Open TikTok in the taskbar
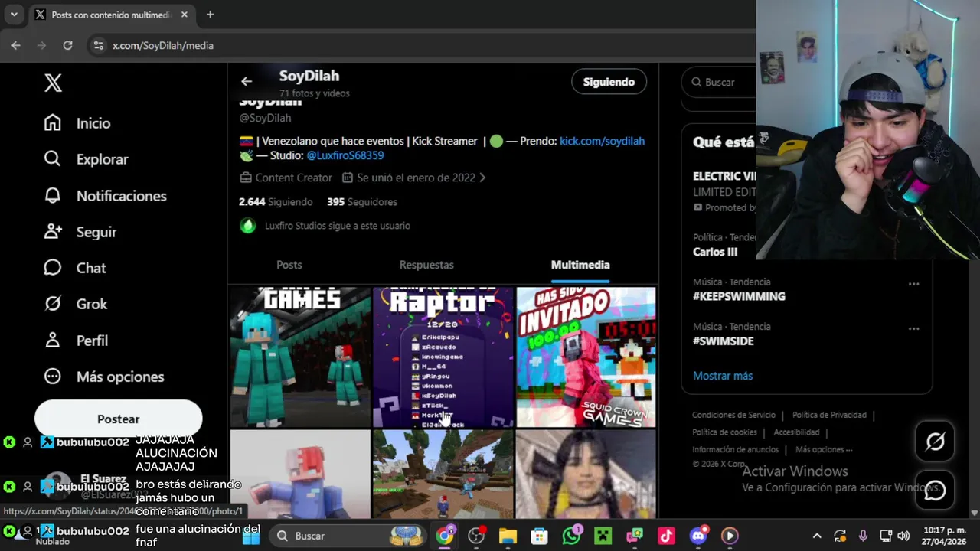The height and width of the screenshot is (551, 980). tap(666, 536)
